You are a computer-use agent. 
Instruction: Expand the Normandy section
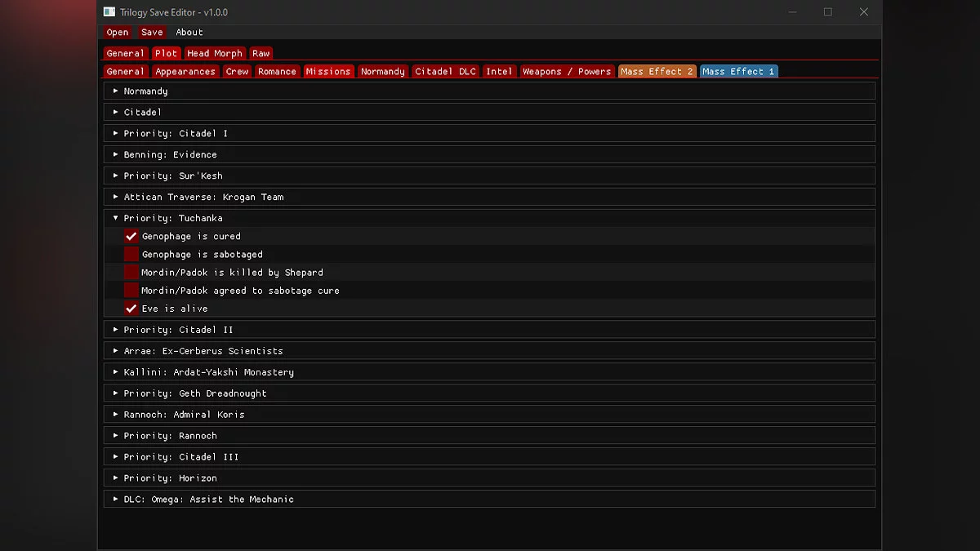489,91
